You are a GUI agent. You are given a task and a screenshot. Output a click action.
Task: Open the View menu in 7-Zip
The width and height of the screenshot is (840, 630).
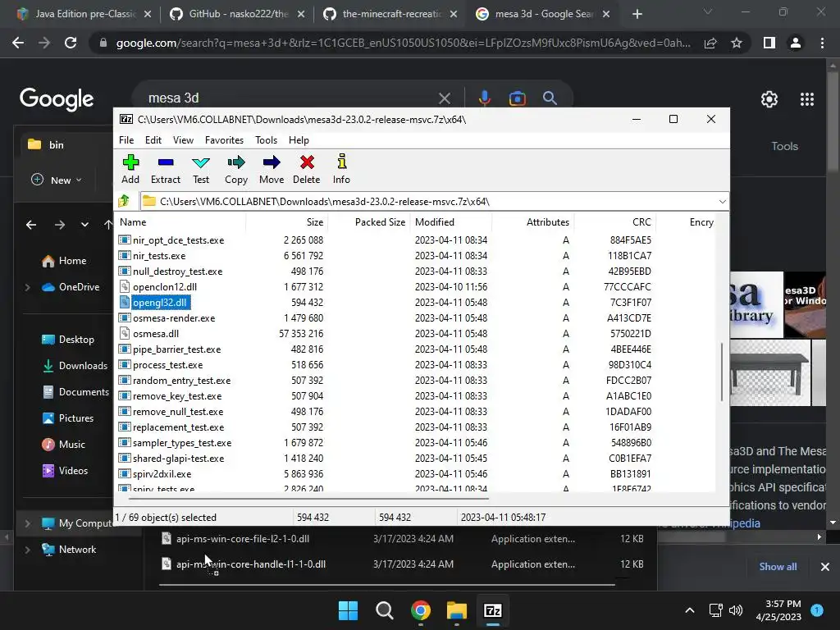click(x=183, y=139)
